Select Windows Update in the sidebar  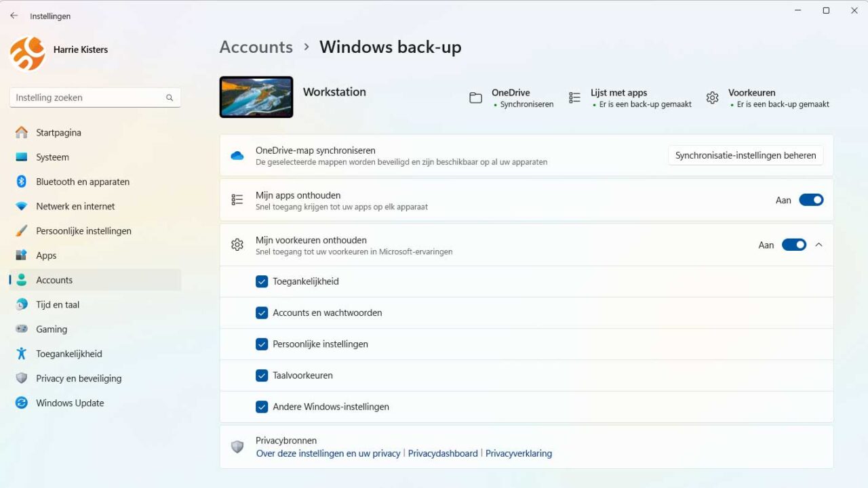pos(68,403)
